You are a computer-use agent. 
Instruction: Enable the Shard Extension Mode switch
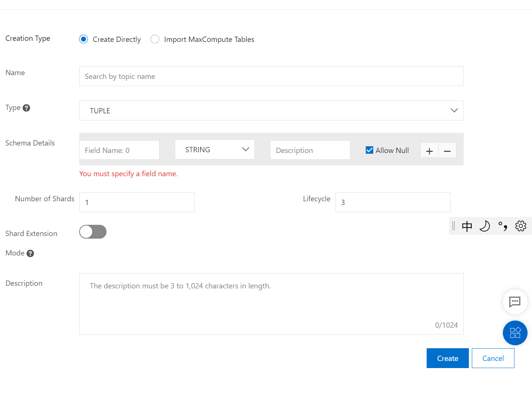tap(93, 232)
